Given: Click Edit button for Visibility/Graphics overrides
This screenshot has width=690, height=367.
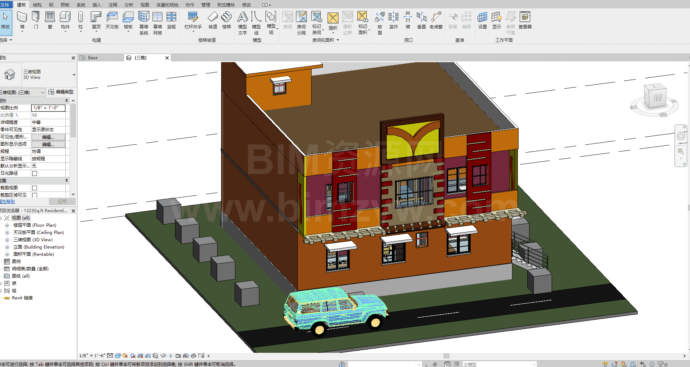Looking at the screenshot, I should (48, 137).
